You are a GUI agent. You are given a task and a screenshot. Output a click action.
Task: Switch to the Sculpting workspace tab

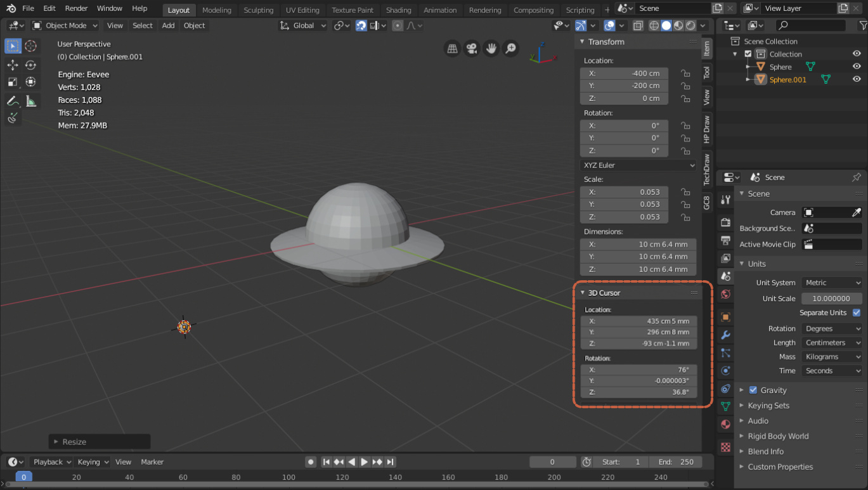[x=258, y=10]
